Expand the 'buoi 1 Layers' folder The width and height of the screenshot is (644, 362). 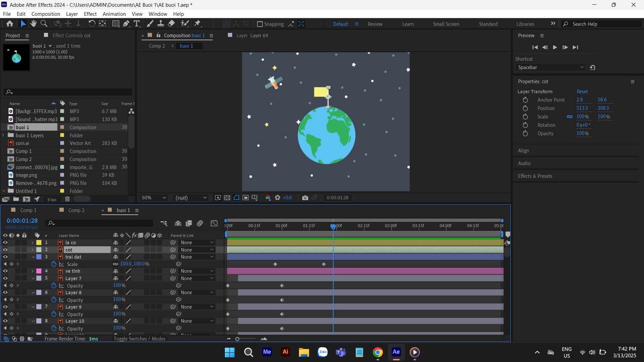click(3, 135)
